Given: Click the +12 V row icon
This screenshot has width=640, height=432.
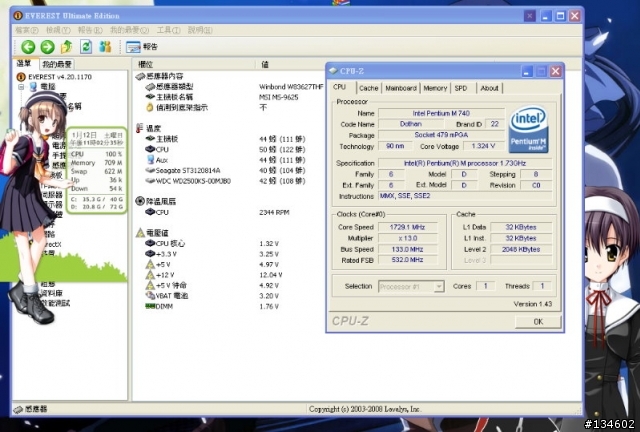Looking at the screenshot, I should coord(150,275).
